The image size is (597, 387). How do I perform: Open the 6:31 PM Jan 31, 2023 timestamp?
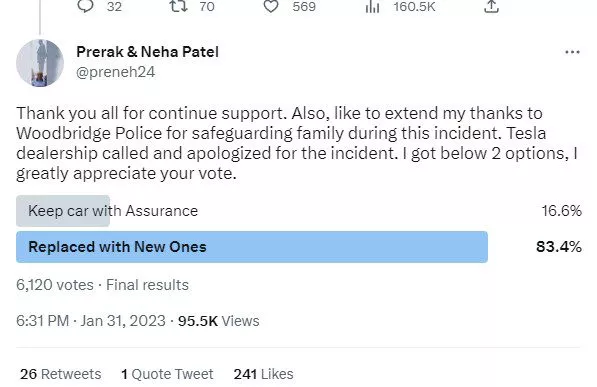tap(91, 321)
